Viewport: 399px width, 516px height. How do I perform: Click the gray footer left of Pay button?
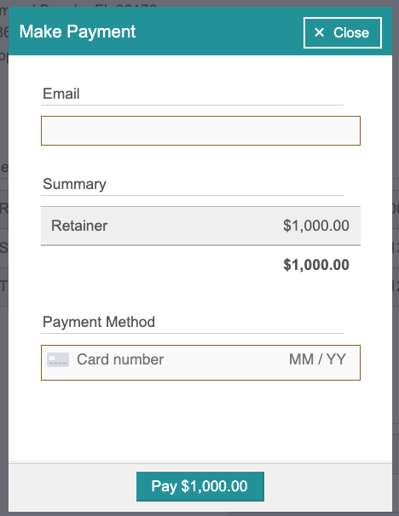72,487
